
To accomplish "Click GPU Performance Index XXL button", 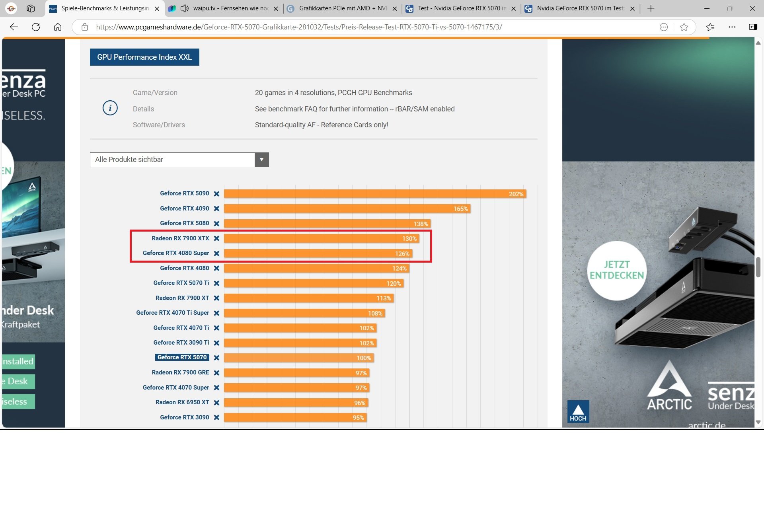I will (144, 57).
